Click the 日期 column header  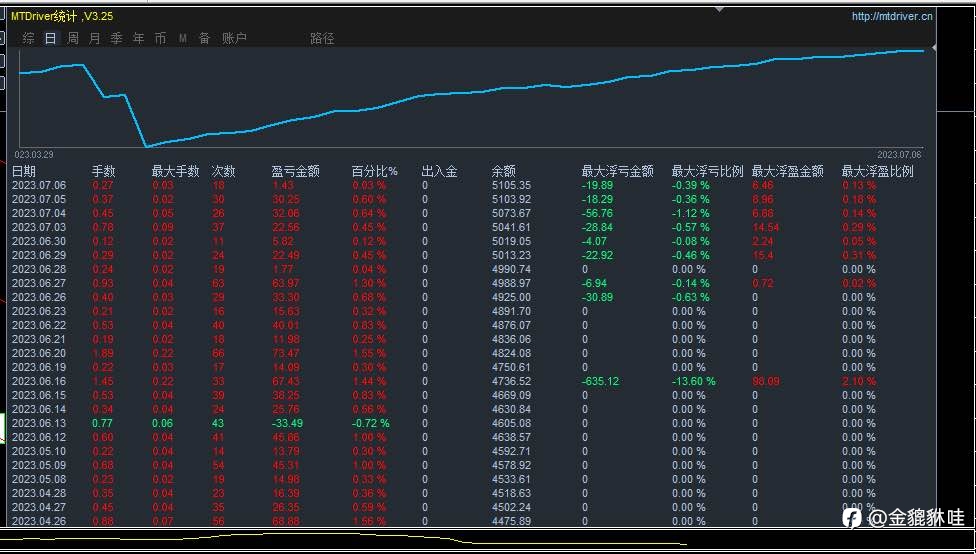point(24,171)
